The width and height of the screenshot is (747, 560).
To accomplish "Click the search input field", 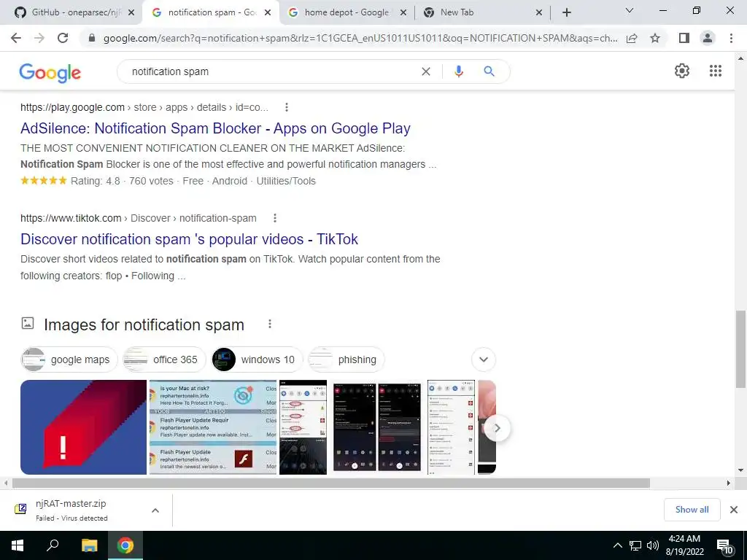I will [x=271, y=71].
